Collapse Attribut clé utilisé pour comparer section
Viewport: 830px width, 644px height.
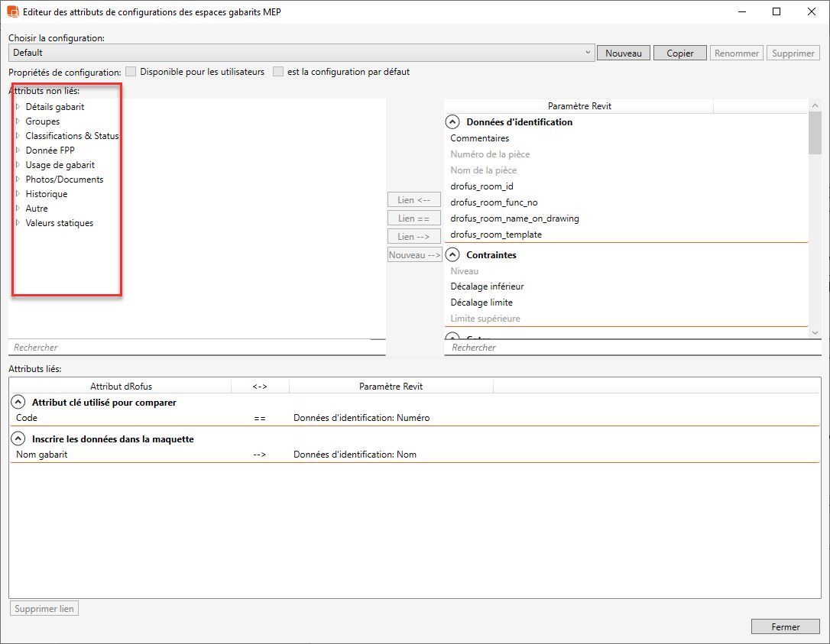[x=18, y=403]
